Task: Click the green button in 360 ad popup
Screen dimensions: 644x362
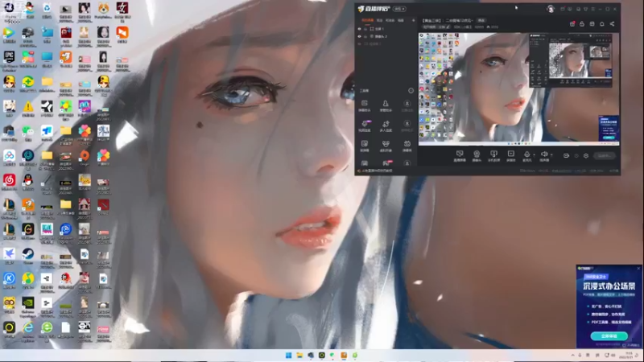Action: 609,336
